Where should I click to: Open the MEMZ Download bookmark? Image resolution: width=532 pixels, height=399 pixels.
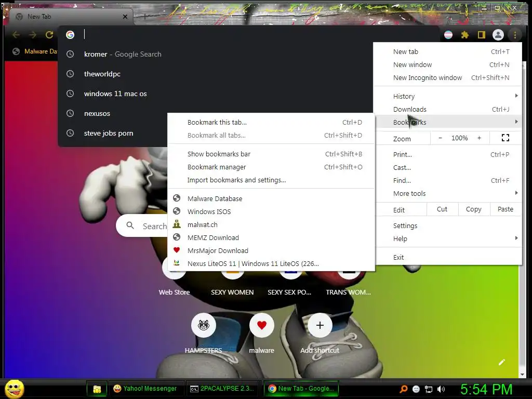click(x=271, y=237)
